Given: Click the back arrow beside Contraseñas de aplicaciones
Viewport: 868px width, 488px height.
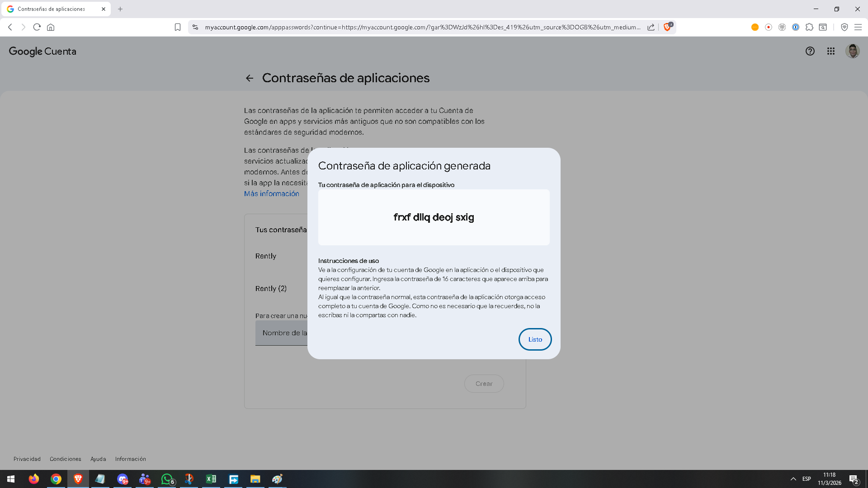Looking at the screenshot, I should click(250, 78).
